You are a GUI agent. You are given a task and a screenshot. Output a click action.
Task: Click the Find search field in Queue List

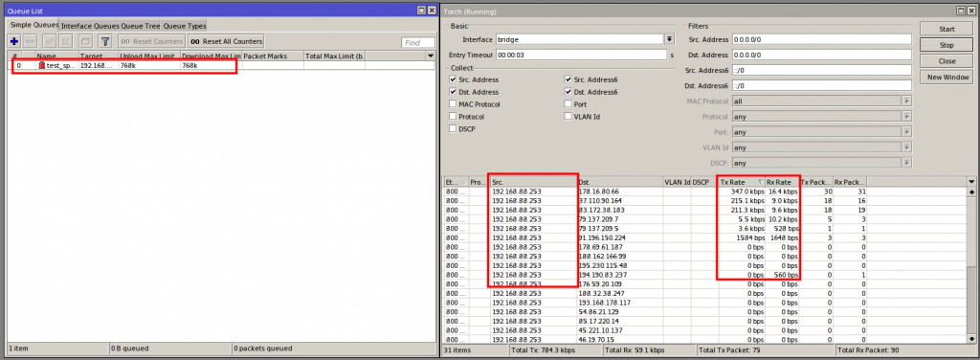click(x=418, y=42)
